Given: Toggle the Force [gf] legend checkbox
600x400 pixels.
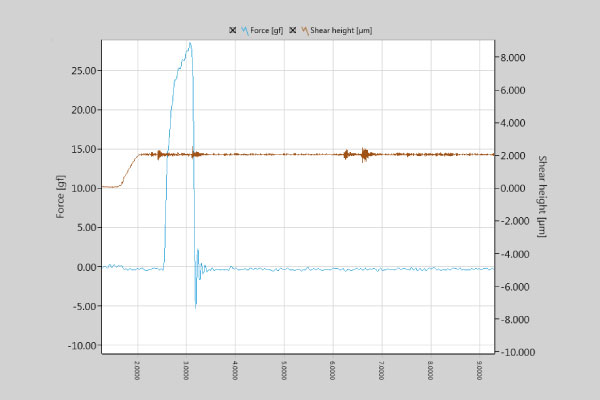Looking at the screenshot, I should pos(232,31).
